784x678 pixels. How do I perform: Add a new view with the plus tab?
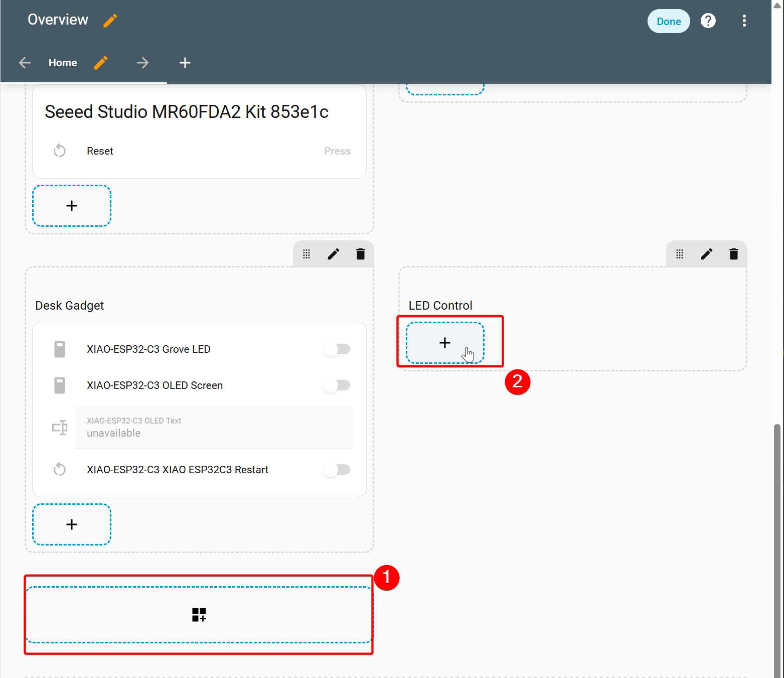tap(185, 63)
